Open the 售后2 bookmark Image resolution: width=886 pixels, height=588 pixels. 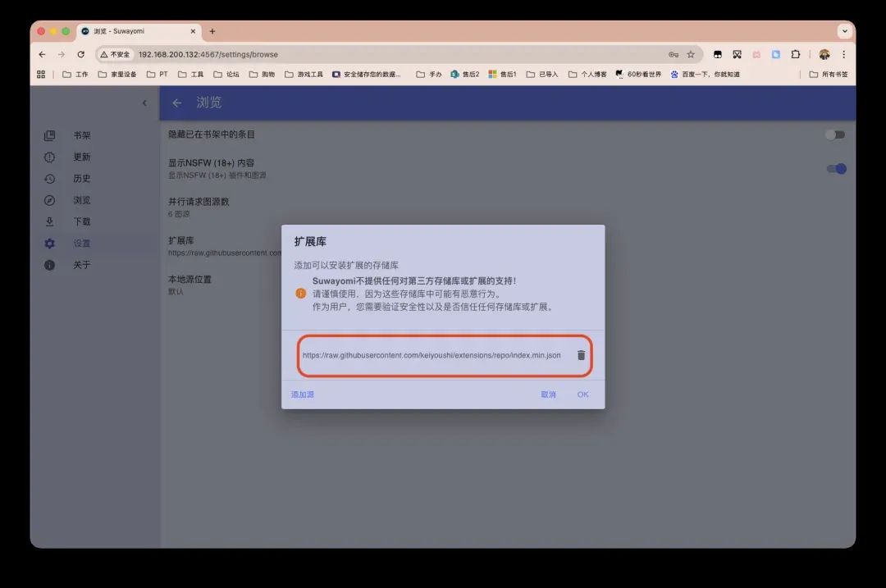[x=464, y=74]
